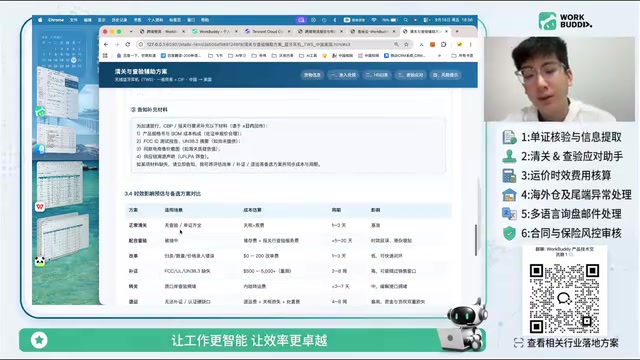640x360 pixels.
Task: Open the 飞书 bookmark folder
Action: [x=216, y=56]
